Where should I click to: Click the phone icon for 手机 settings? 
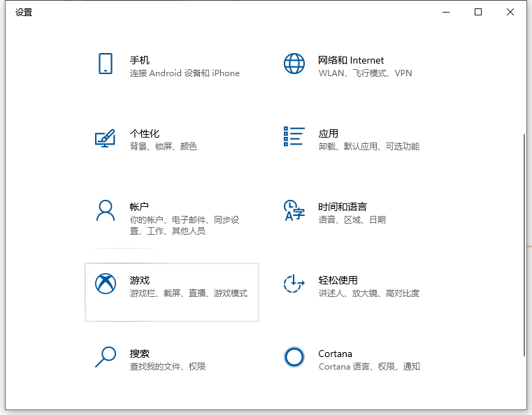(105, 64)
